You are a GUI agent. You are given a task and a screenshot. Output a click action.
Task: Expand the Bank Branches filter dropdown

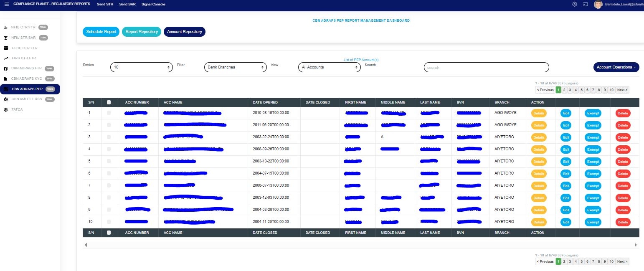(x=235, y=67)
